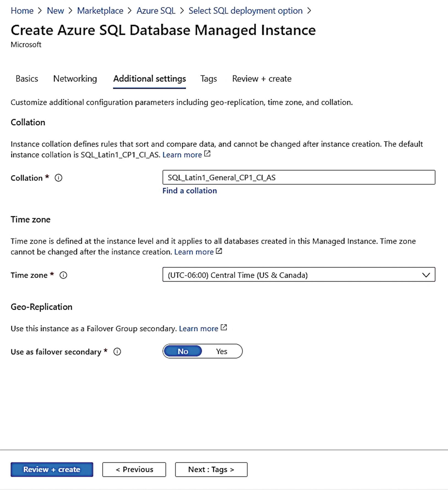This screenshot has width=448, height=490.
Task: Click the blue Review + create button
Action: 52,469
